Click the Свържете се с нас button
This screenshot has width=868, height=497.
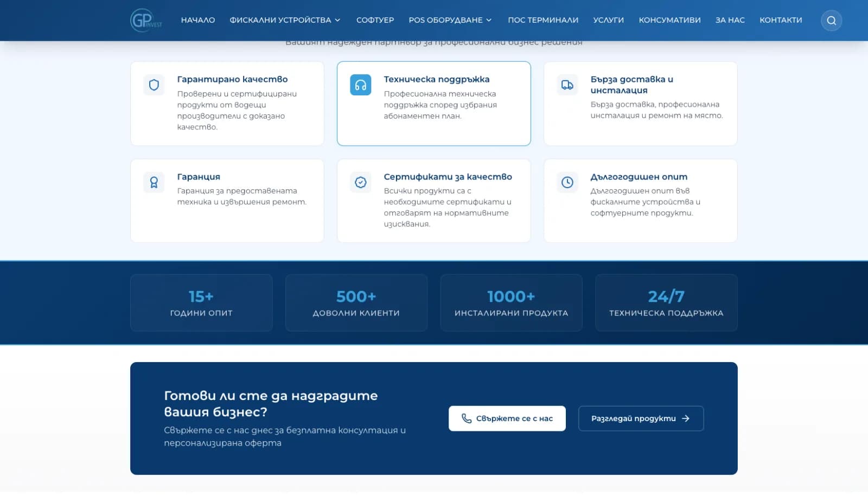507,418
